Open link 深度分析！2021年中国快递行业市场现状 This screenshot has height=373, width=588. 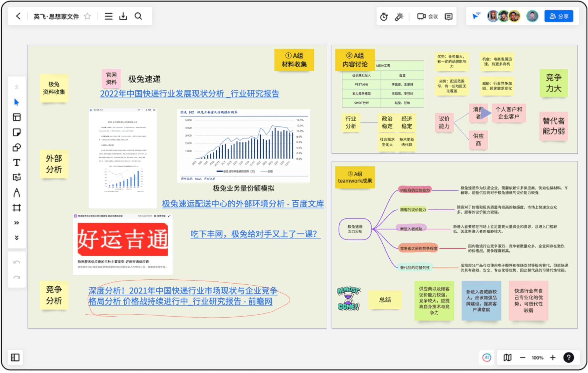[183, 296]
